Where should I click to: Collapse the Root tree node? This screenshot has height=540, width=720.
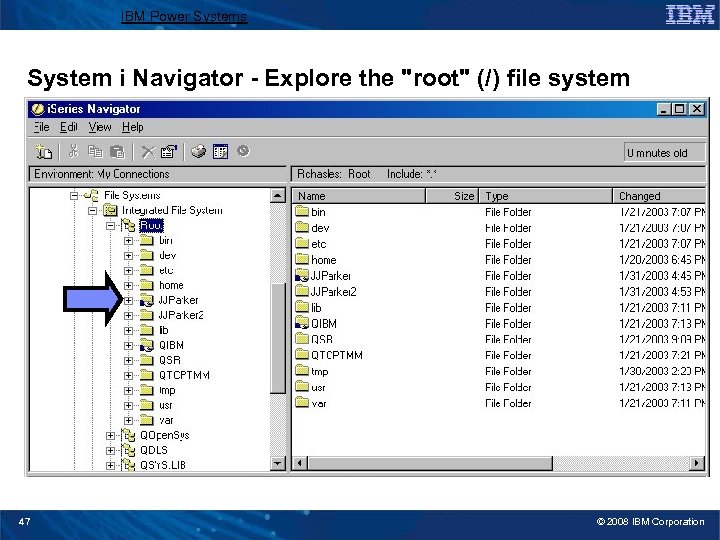click(x=110, y=226)
